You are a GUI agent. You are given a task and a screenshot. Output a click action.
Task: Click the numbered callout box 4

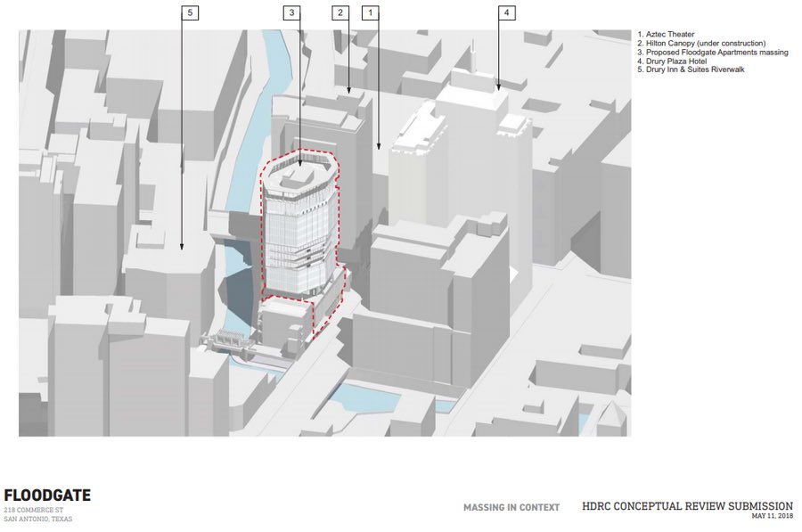point(506,12)
